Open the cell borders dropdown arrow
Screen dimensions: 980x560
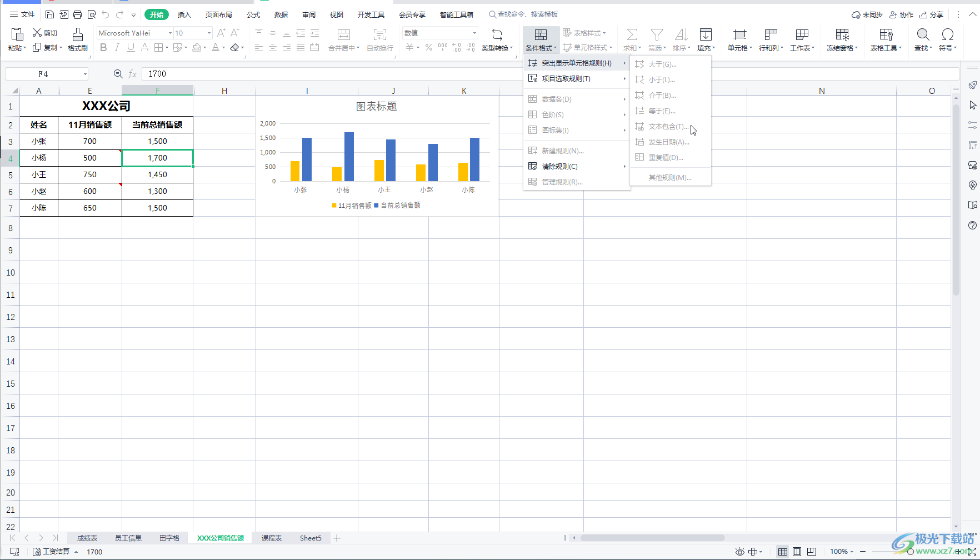(167, 48)
